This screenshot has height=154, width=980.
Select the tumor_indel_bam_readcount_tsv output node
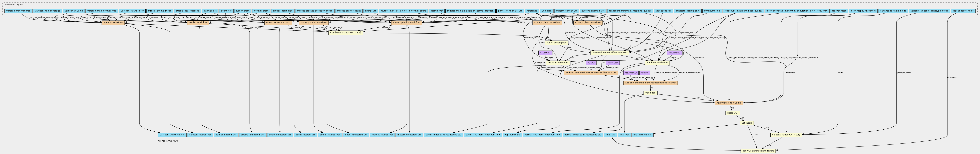(x=443, y=135)
